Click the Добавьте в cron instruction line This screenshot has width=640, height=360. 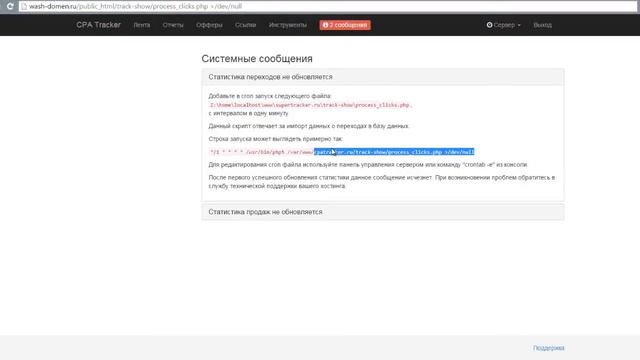coord(270,96)
